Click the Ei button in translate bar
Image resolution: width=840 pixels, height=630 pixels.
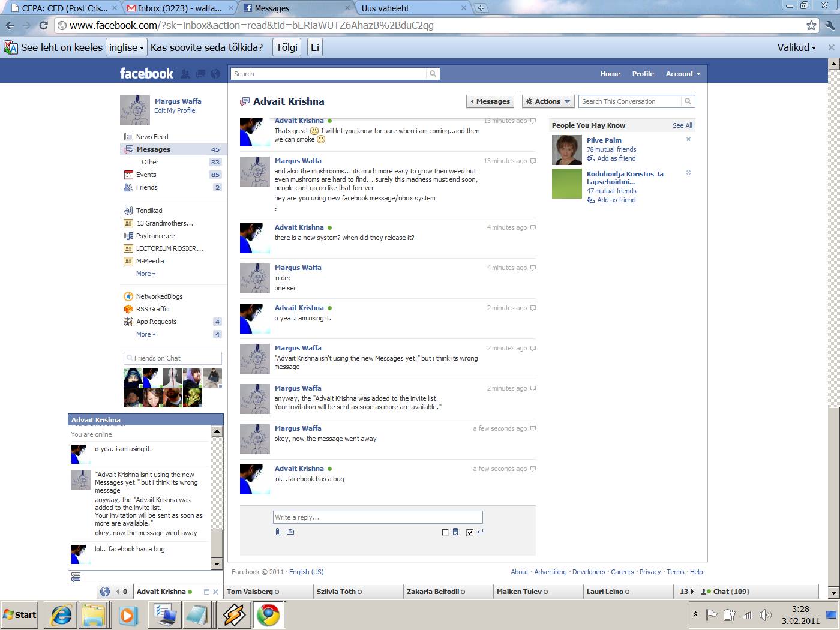[314, 47]
